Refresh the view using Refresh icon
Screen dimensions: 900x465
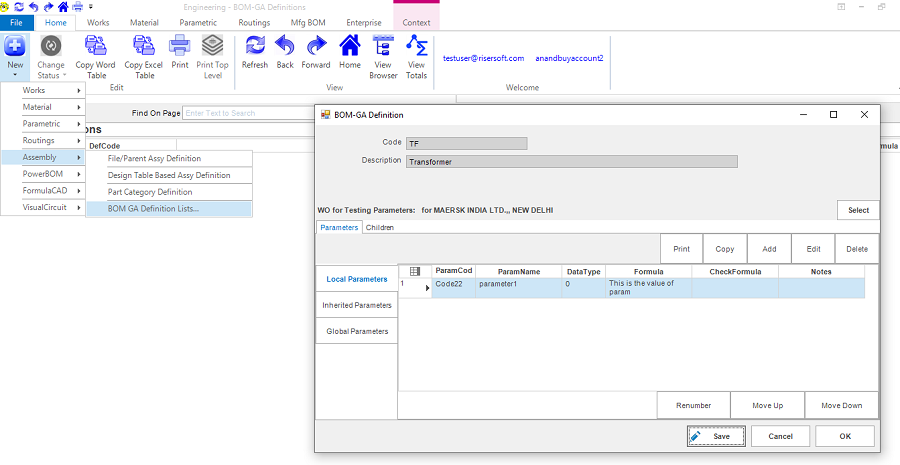(x=255, y=46)
